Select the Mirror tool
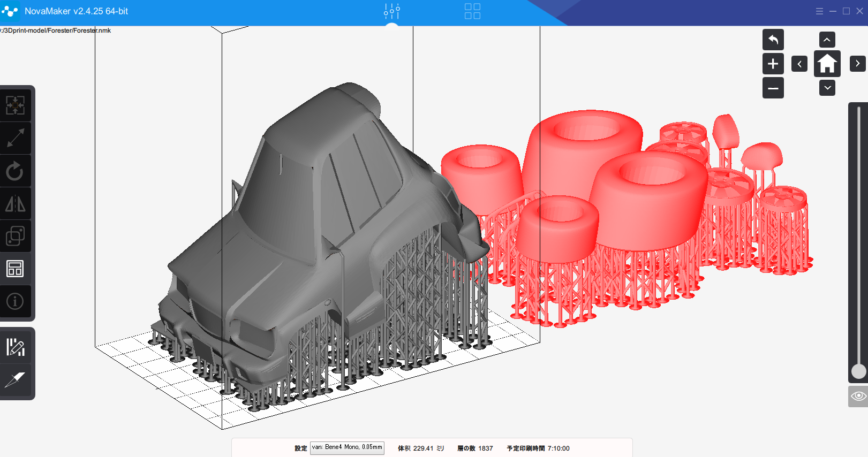 (15, 204)
